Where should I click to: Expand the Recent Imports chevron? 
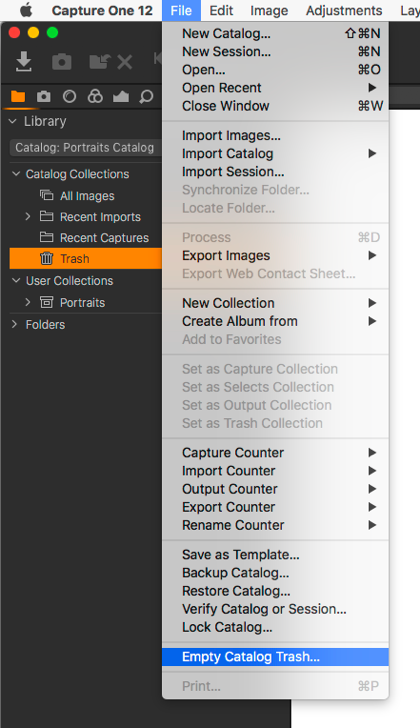(28, 216)
